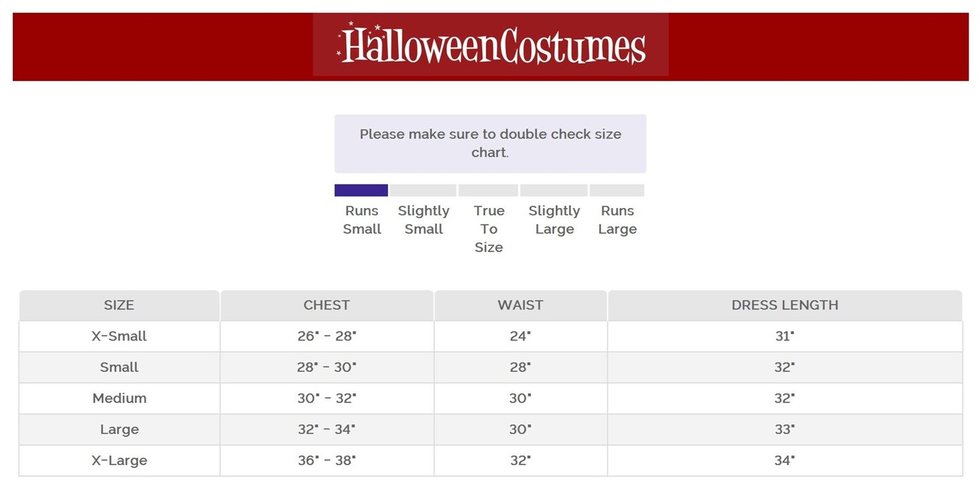This screenshot has width=980, height=495.
Task: Click the blue Runs Small fit bar
Action: tap(361, 190)
